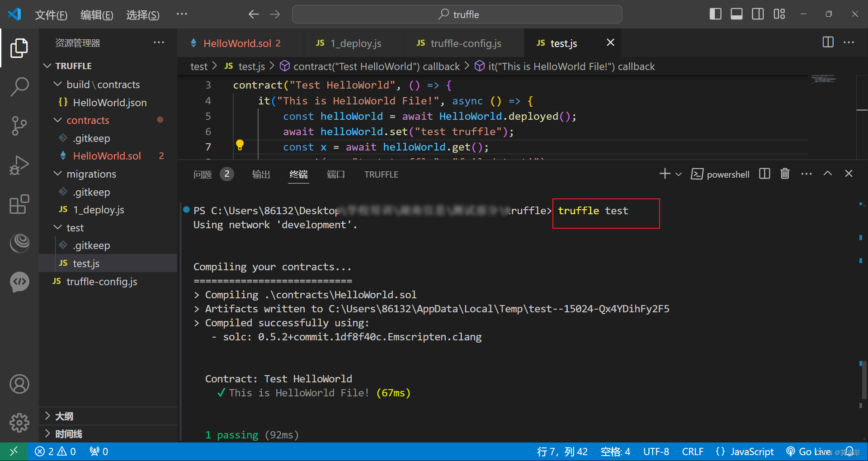This screenshot has height=461, width=868.
Task: Open the Run and Debug view
Action: [x=19, y=165]
